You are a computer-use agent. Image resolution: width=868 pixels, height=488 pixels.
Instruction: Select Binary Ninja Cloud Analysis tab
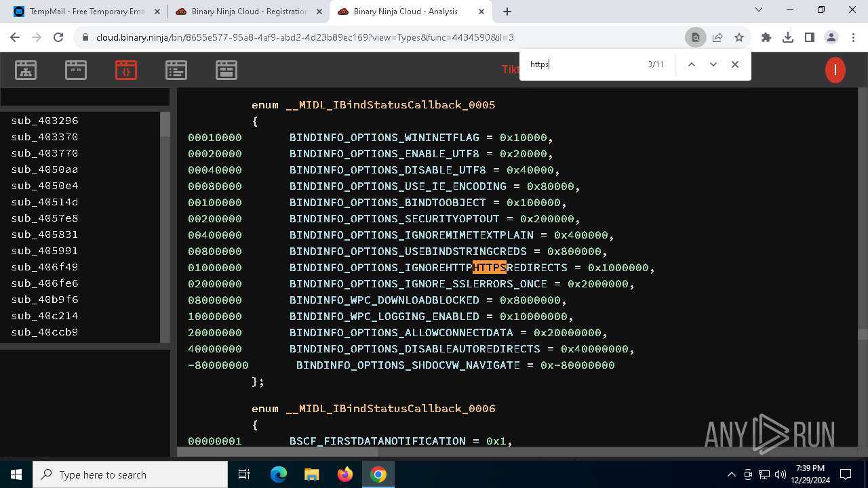[x=410, y=12]
